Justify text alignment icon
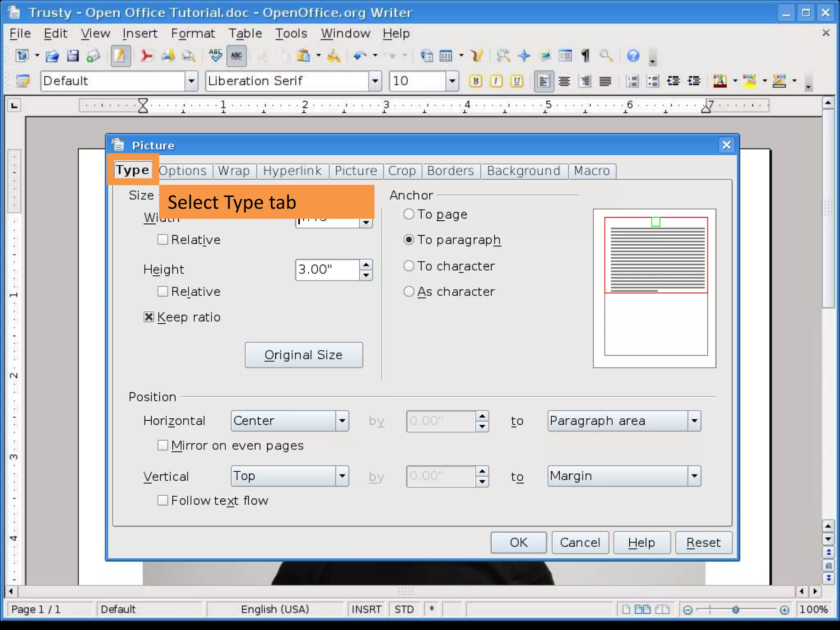Image resolution: width=840 pixels, height=630 pixels. tap(605, 81)
